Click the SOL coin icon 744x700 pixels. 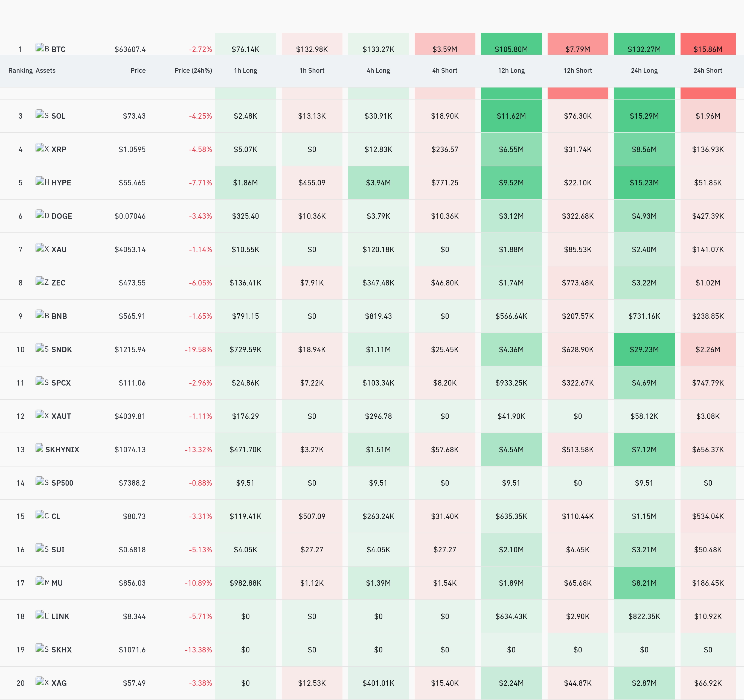pyautogui.click(x=42, y=115)
